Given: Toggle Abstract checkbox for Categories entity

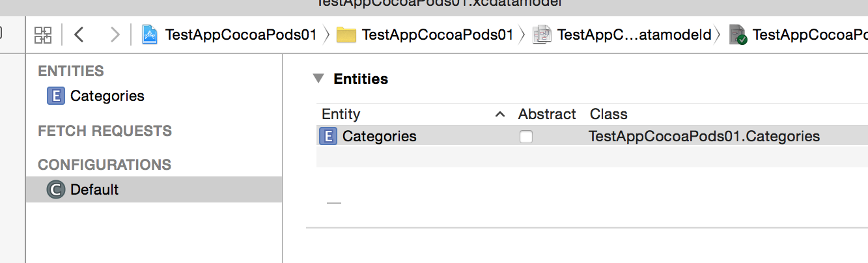Looking at the screenshot, I should click(525, 137).
